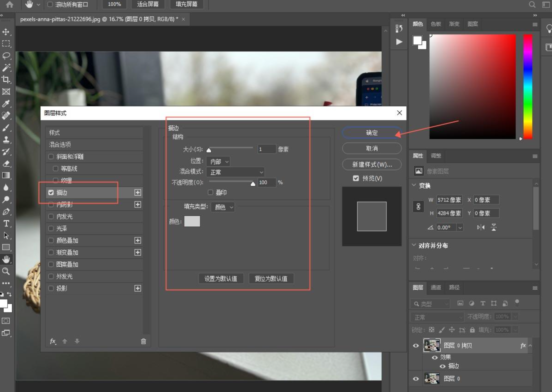Select the Crop tool
Image resolution: width=552 pixels, height=392 pixels.
click(x=6, y=79)
